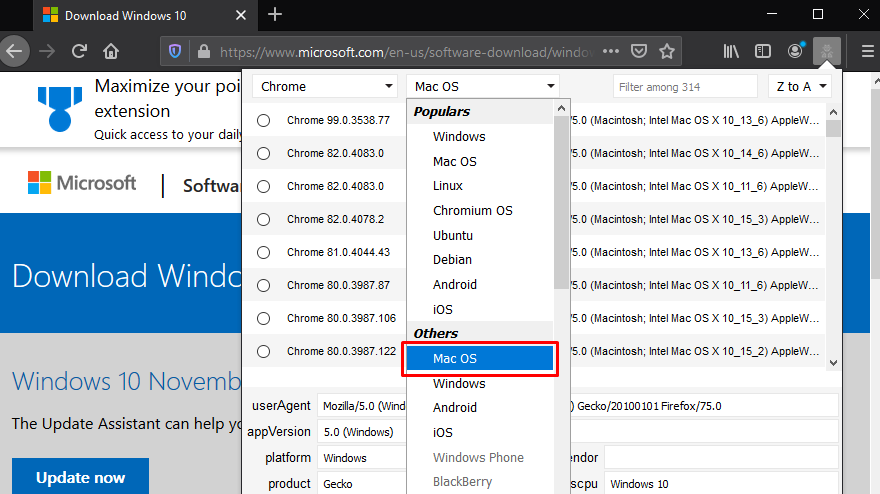Close the Download Windows 10 tab

(241, 15)
